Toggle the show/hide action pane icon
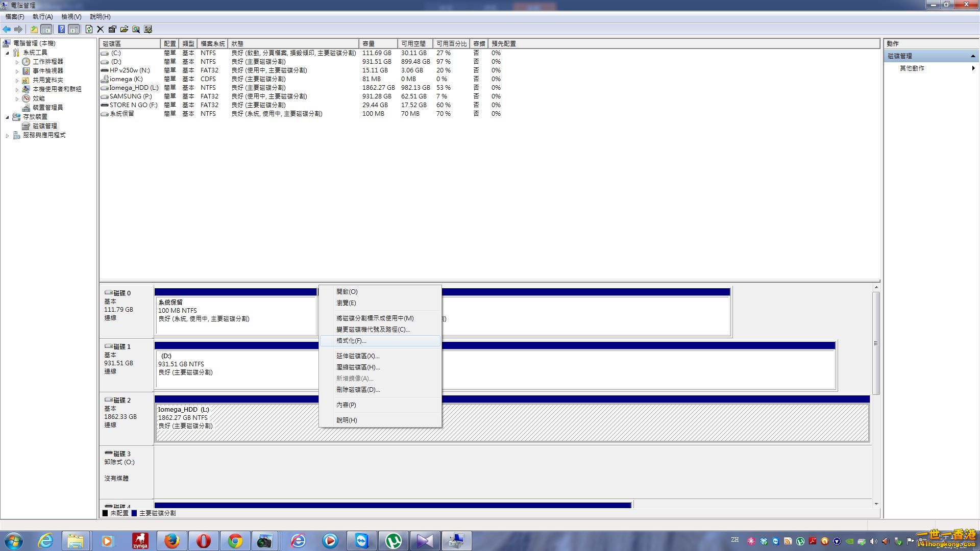This screenshot has height=551, width=980. (74, 29)
